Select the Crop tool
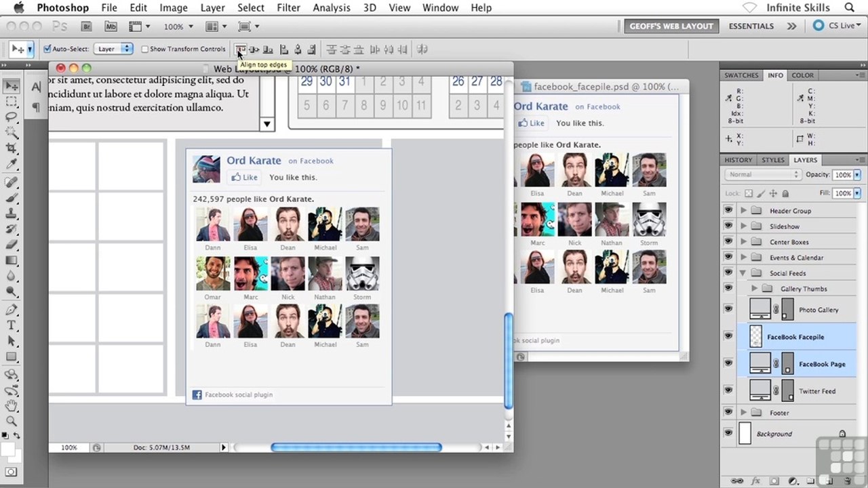This screenshot has height=488, width=868. pos(12,148)
